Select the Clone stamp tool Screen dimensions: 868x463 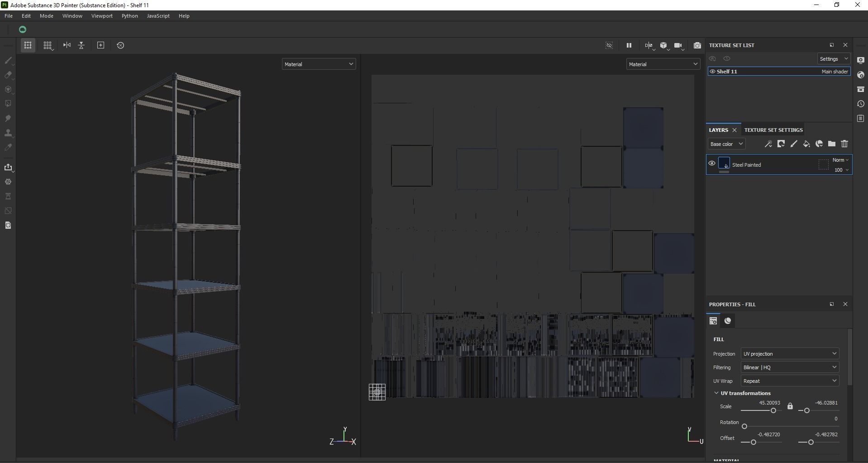pos(8,133)
